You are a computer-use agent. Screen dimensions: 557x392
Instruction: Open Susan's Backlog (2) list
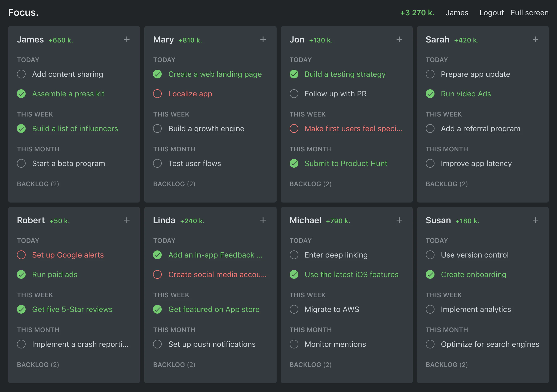click(446, 365)
